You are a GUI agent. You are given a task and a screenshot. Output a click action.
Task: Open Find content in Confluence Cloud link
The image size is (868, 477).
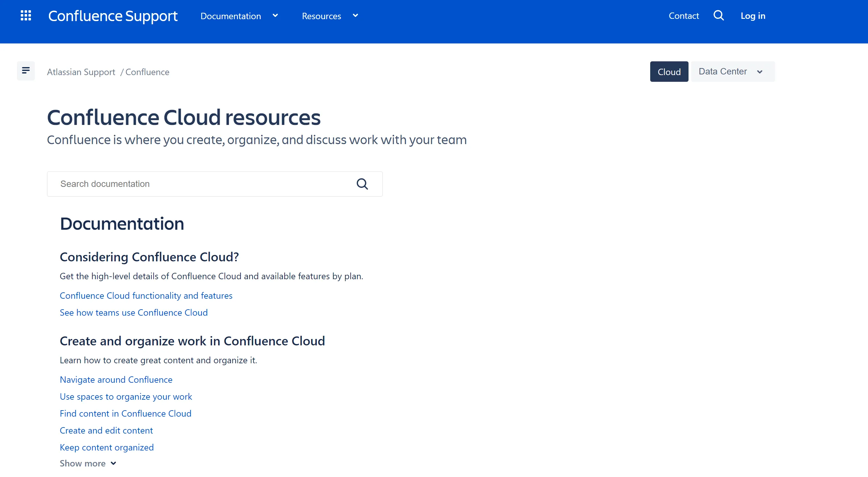[126, 413]
